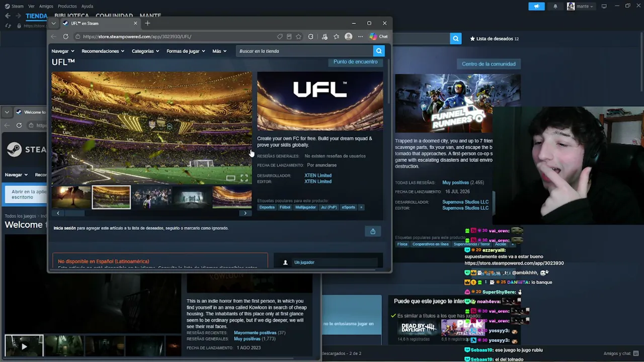Select the tunnel silhouettes UFL thumbnail

click(x=192, y=197)
